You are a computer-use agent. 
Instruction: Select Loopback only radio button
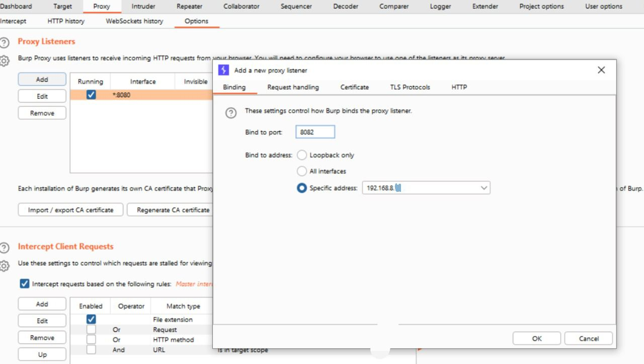[x=302, y=155]
